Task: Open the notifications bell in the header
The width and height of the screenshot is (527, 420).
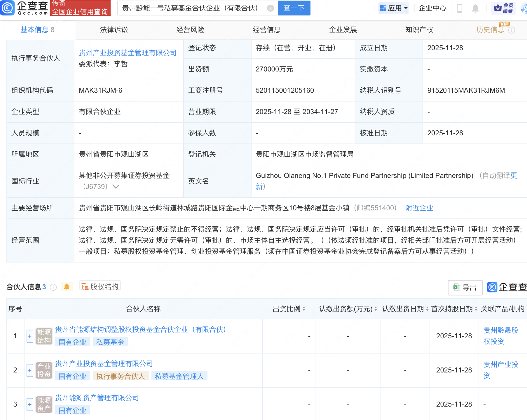Action: pyautogui.click(x=475, y=8)
